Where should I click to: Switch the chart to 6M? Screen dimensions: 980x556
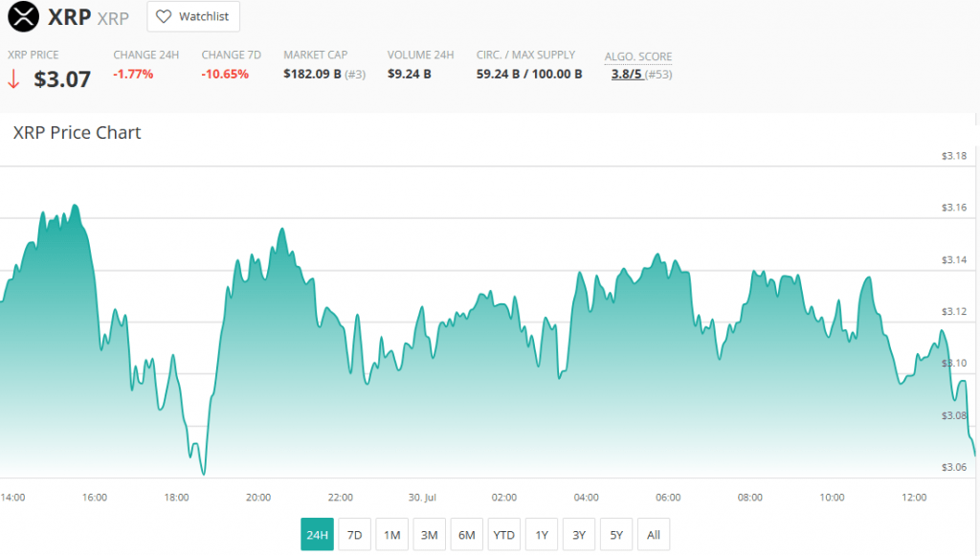tap(466, 535)
